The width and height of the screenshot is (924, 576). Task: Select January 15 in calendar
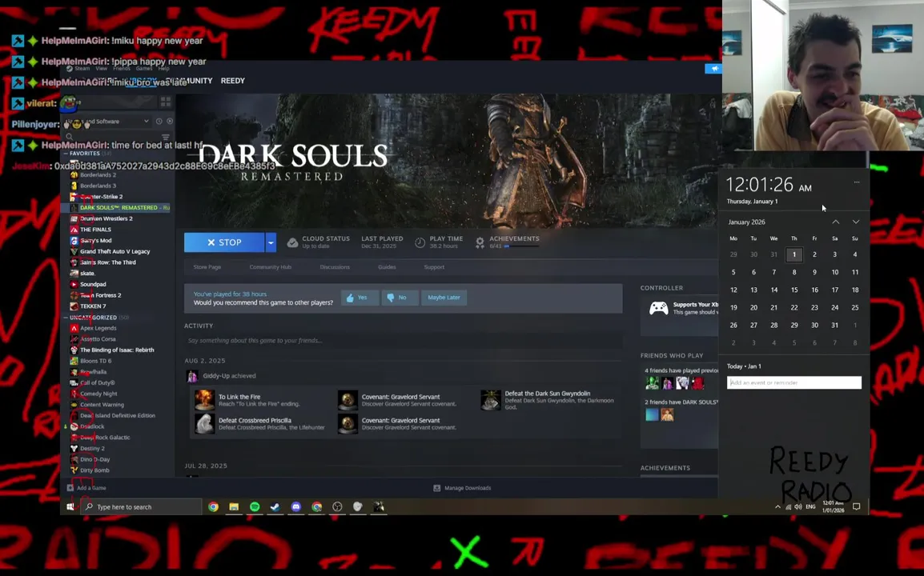794,290
